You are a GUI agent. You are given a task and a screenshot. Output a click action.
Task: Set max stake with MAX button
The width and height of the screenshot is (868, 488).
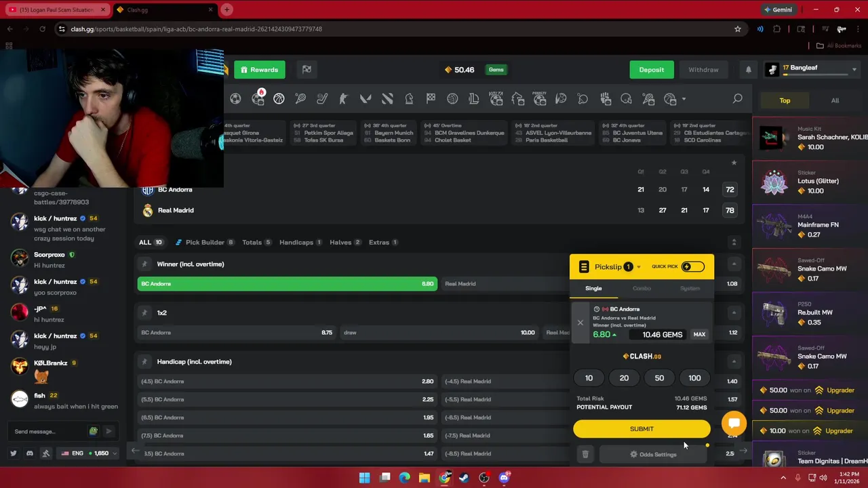click(699, 334)
